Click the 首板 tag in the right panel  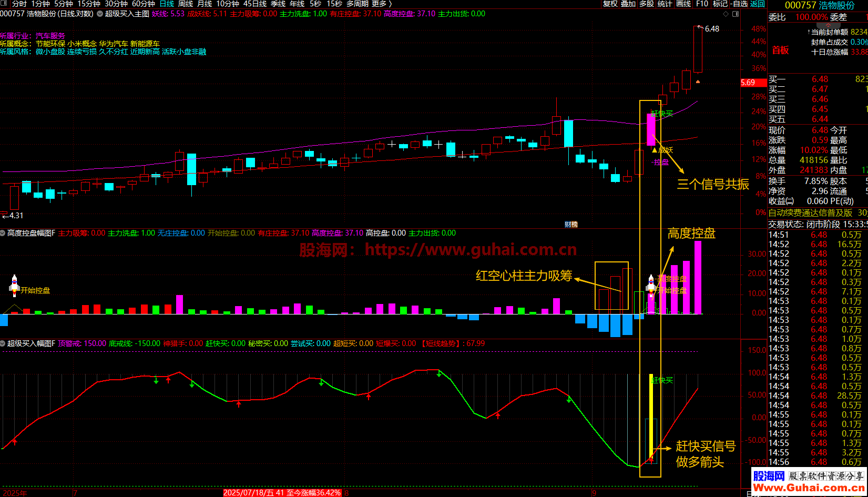click(x=780, y=50)
